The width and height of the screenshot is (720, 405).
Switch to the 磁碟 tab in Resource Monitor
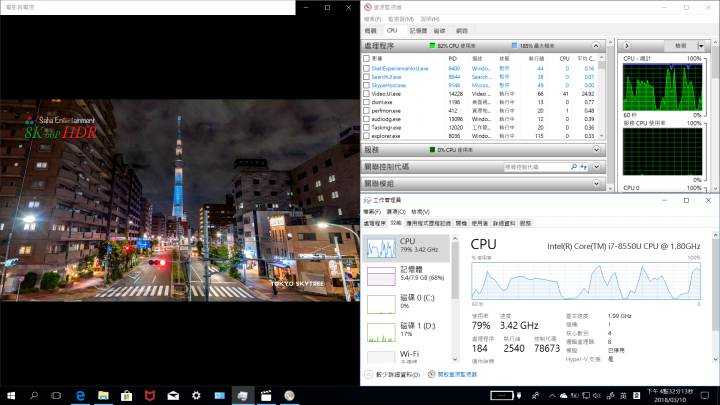pyautogui.click(x=439, y=31)
